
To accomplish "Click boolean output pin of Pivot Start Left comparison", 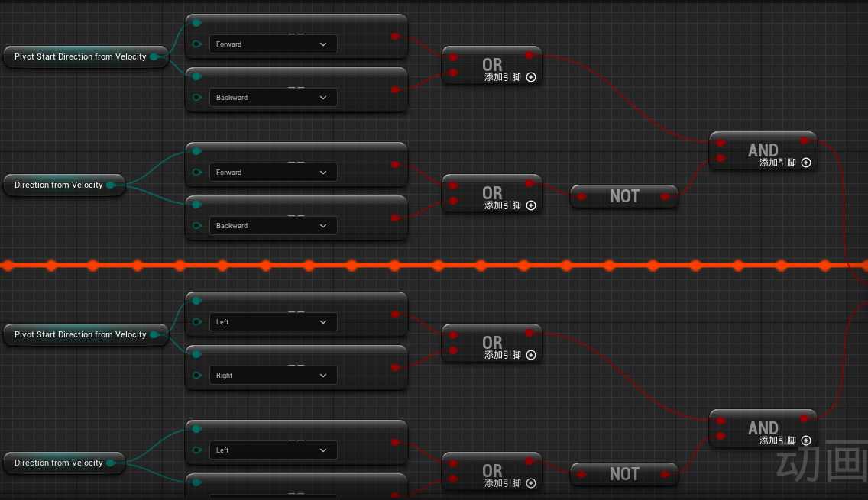I will (395, 315).
